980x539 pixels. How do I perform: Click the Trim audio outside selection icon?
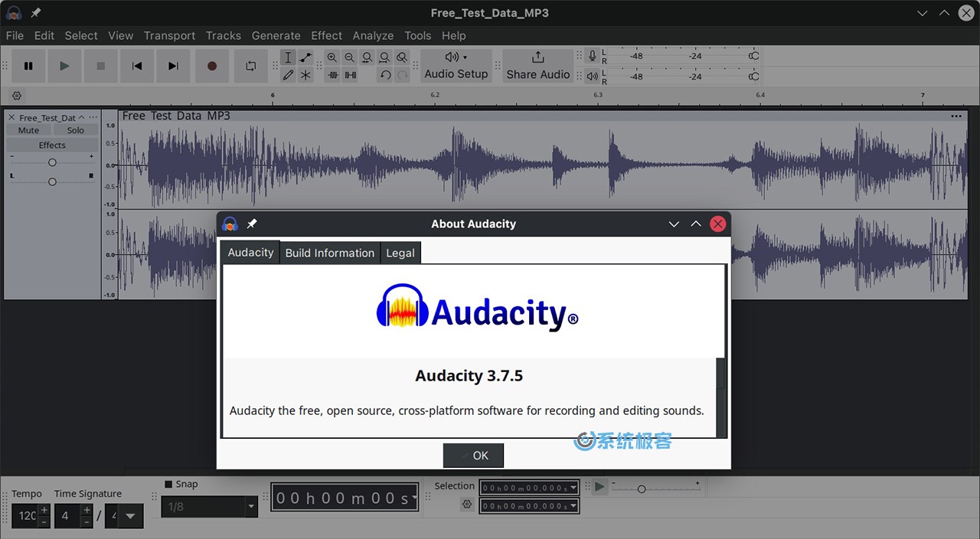[332, 74]
